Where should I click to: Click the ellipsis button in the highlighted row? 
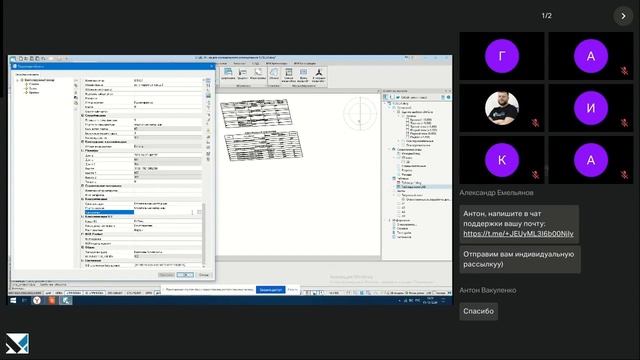[199, 212]
